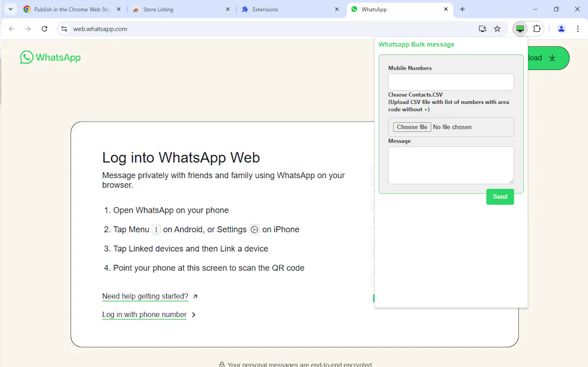The height and width of the screenshot is (367, 588).
Task: Switch to the Extensions tab
Action: (291, 9)
